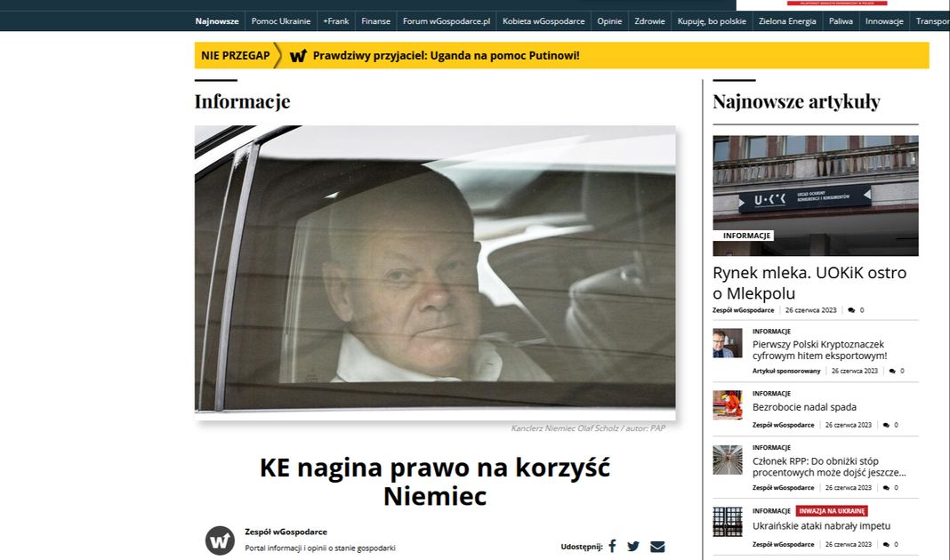Click the round author avatar logo

pos(220,540)
